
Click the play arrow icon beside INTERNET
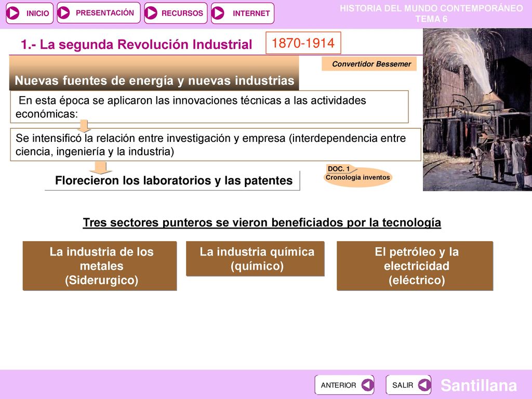point(218,13)
